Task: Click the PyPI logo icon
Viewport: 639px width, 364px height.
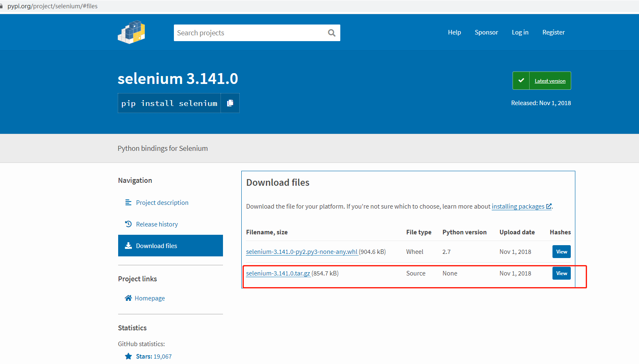Action: coord(131,32)
